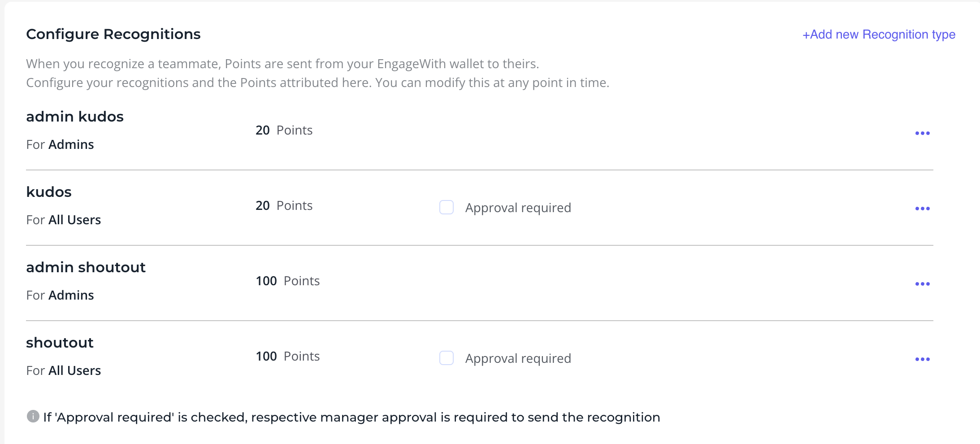The height and width of the screenshot is (444, 980).
Task: Enable Approval required checkbox for kudos
Action: 447,207
